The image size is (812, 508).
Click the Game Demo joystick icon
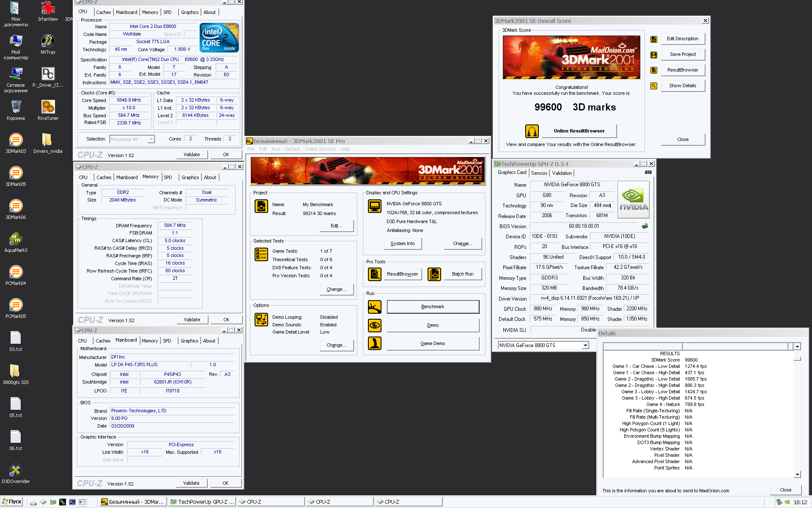[x=375, y=343]
